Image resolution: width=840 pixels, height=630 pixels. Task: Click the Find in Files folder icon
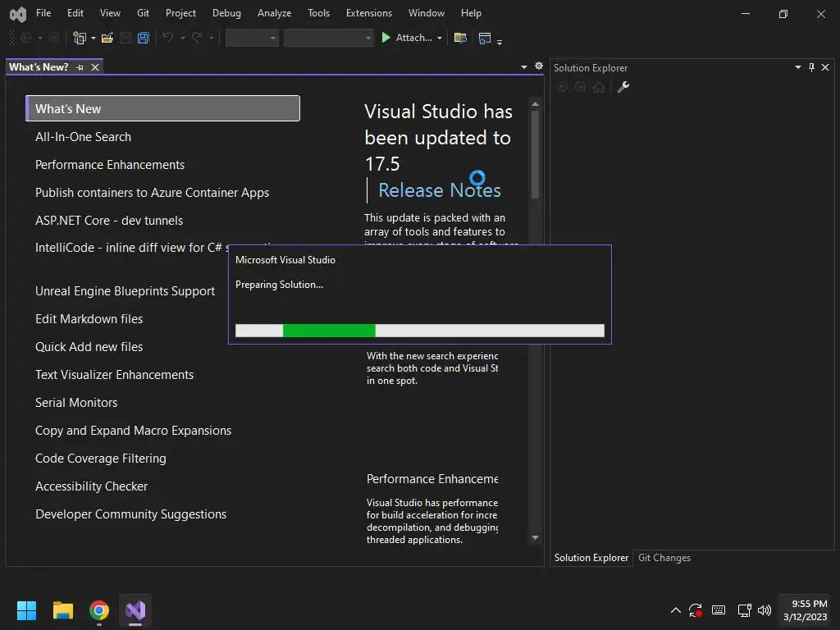pyautogui.click(x=460, y=38)
